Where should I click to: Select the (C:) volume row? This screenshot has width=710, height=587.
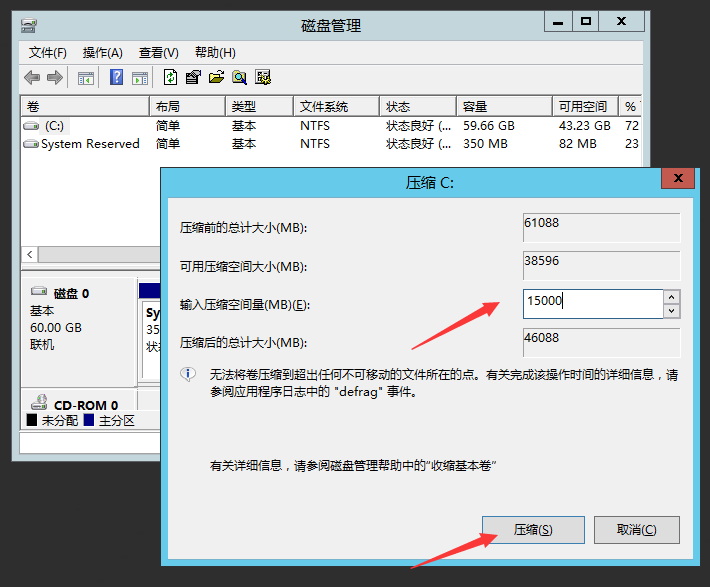coord(54,126)
